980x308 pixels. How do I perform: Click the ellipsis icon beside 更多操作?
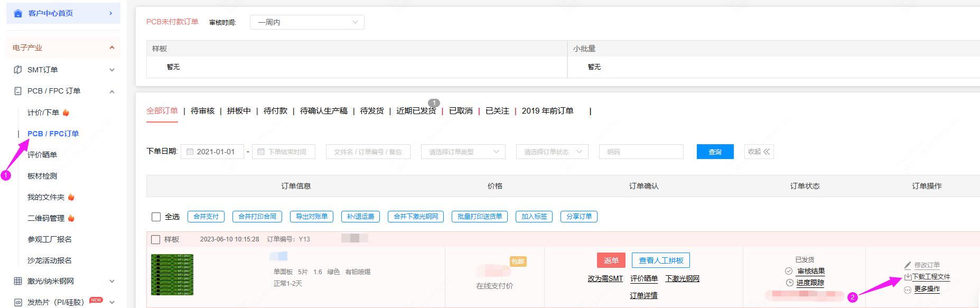coord(908,290)
